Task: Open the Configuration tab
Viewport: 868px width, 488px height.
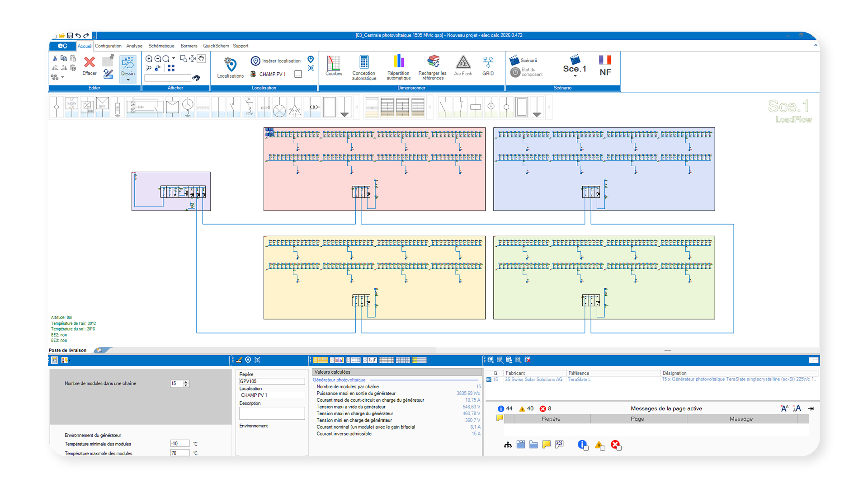Action: pos(108,46)
